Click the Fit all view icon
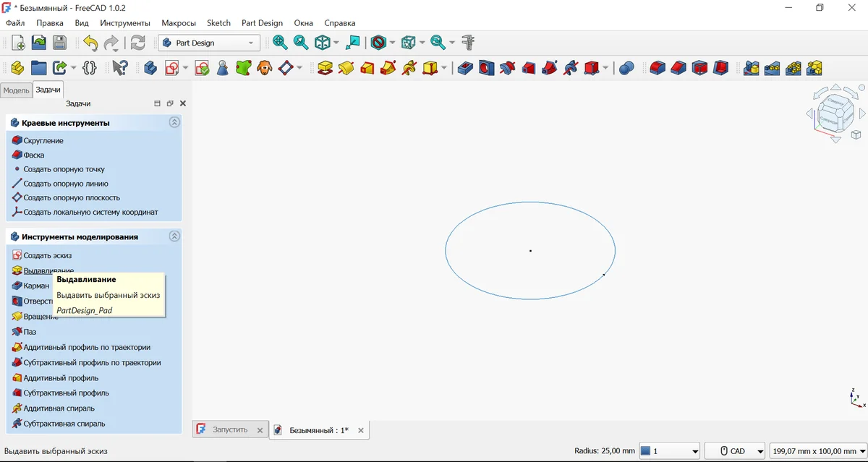The height and width of the screenshot is (462, 868). coord(280,43)
